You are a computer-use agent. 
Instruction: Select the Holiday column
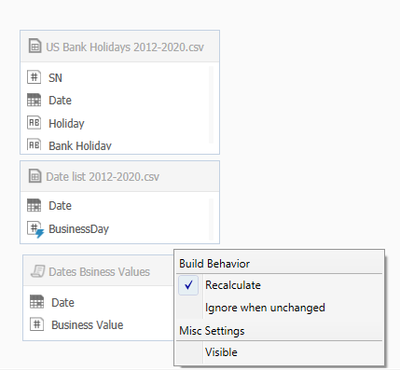pos(66,123)
